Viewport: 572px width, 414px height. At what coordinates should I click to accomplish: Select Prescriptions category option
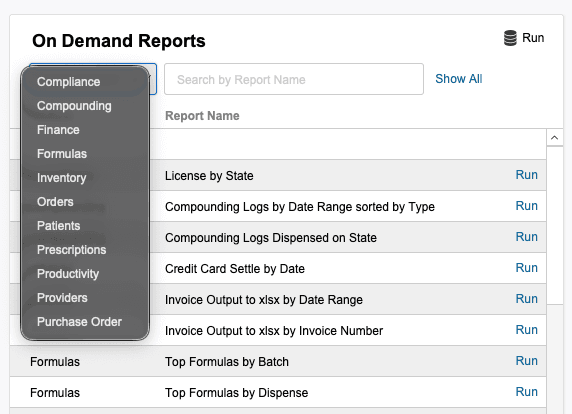pyautogui.click(x=72, y=250)
